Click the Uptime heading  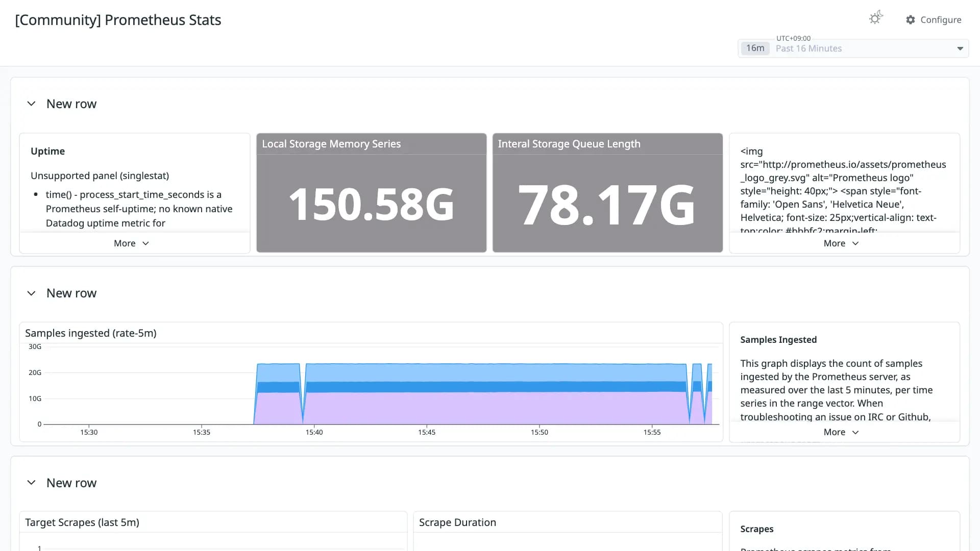point(47,151)
